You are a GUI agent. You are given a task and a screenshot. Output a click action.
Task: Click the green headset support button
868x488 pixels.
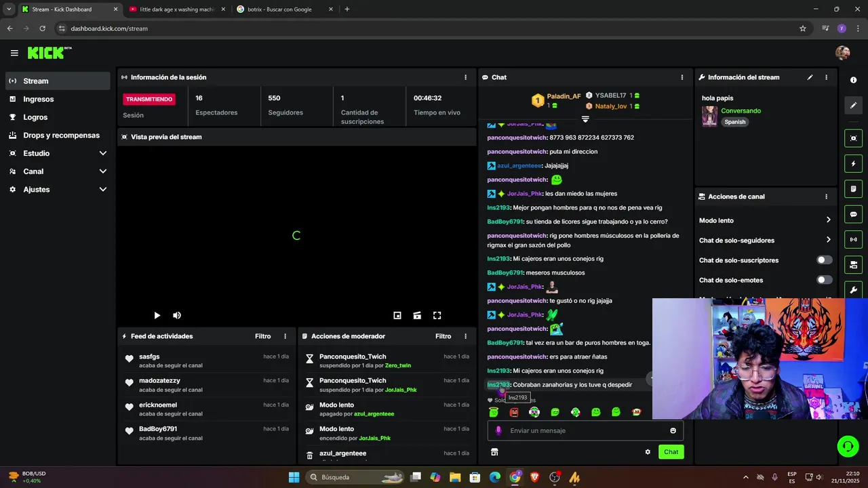848,446
